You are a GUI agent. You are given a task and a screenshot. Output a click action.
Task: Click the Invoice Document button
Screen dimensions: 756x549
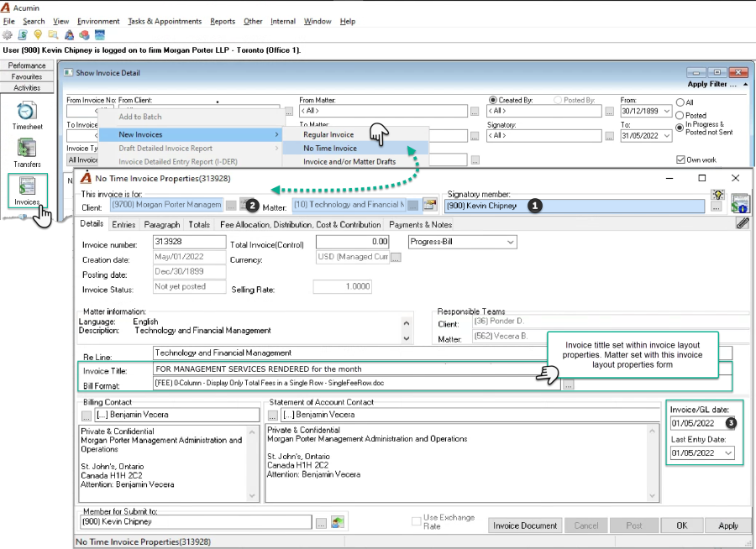click(524, 525)
